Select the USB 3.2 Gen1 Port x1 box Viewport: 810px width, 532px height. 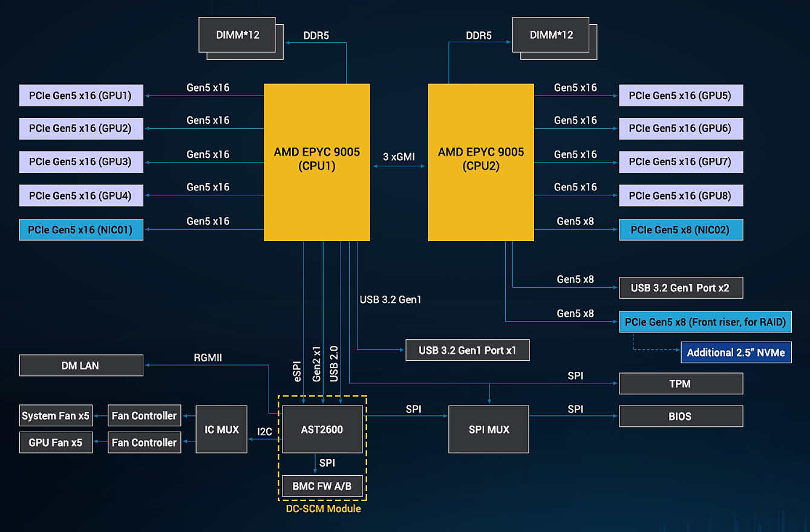pos(468,351)
